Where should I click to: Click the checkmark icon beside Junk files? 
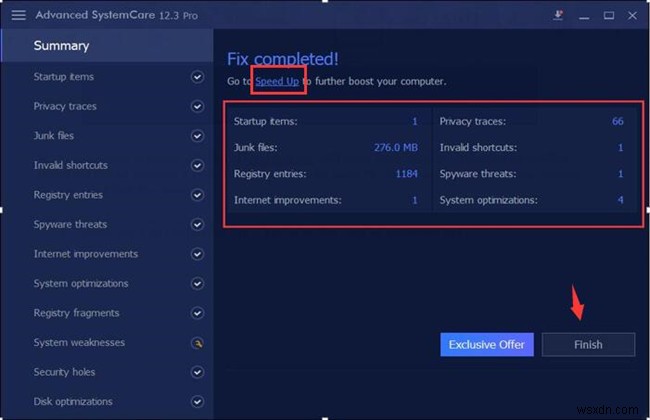pos(197,136)
